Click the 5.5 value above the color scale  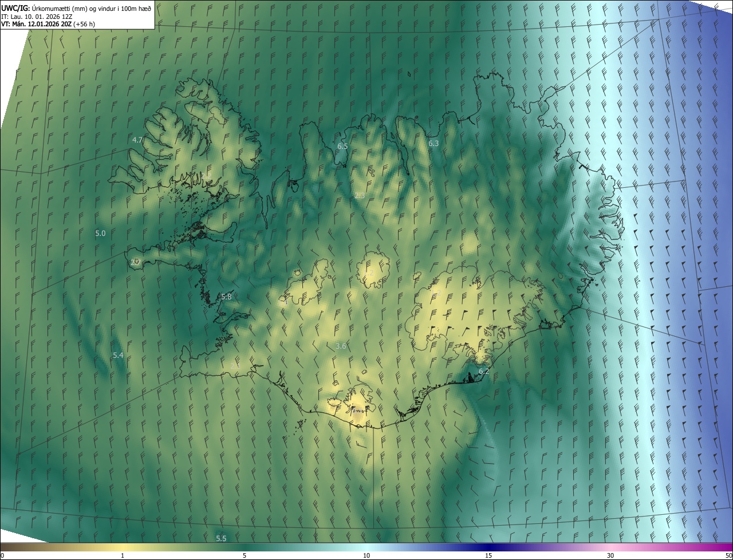pyautogui.click(x=221, y=538)
